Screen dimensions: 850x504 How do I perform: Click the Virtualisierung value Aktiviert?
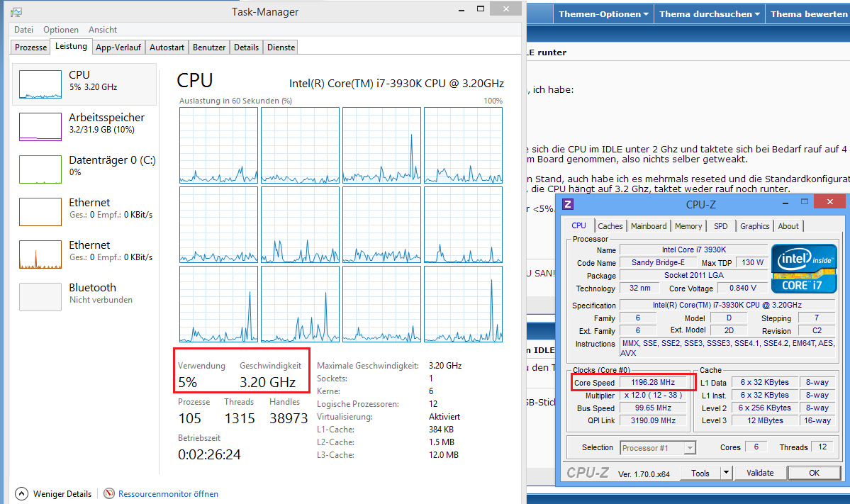[444, 417]
